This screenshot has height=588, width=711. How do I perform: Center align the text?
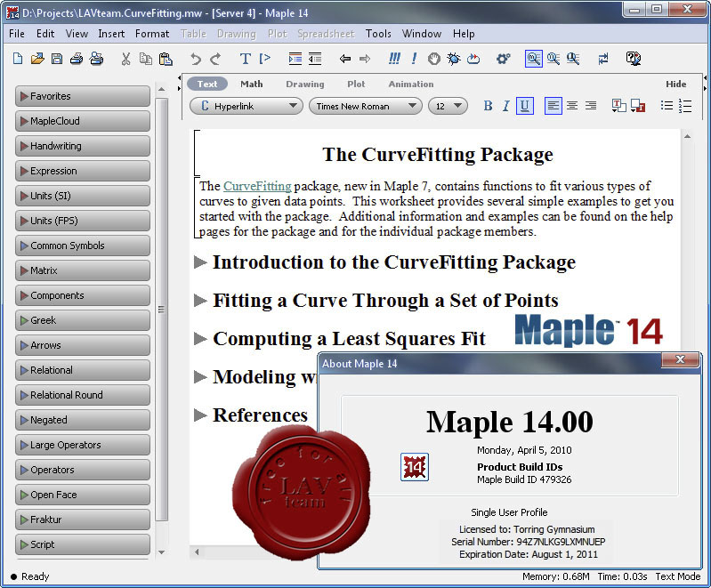(x=572, y=106)
